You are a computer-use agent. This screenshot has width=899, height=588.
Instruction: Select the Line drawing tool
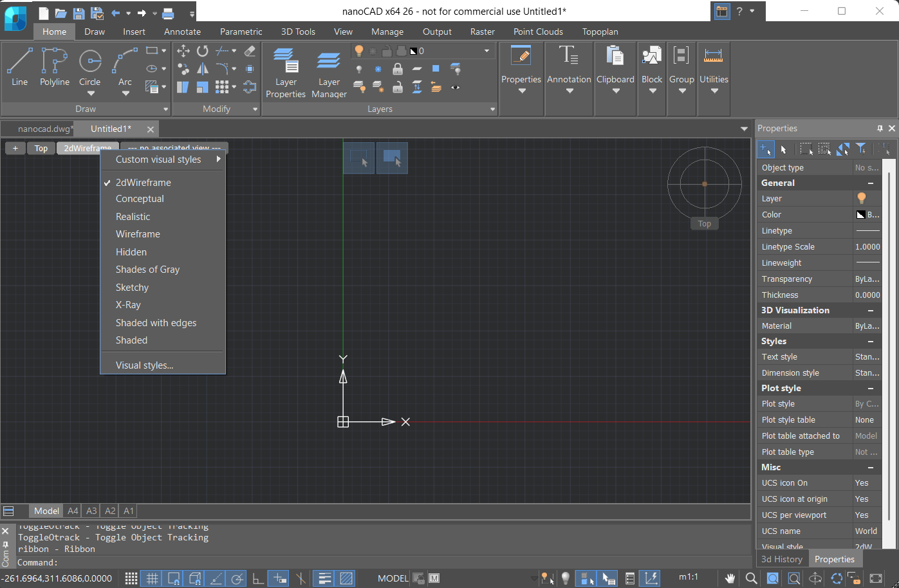pyautogui.click(x=19, y=67)
